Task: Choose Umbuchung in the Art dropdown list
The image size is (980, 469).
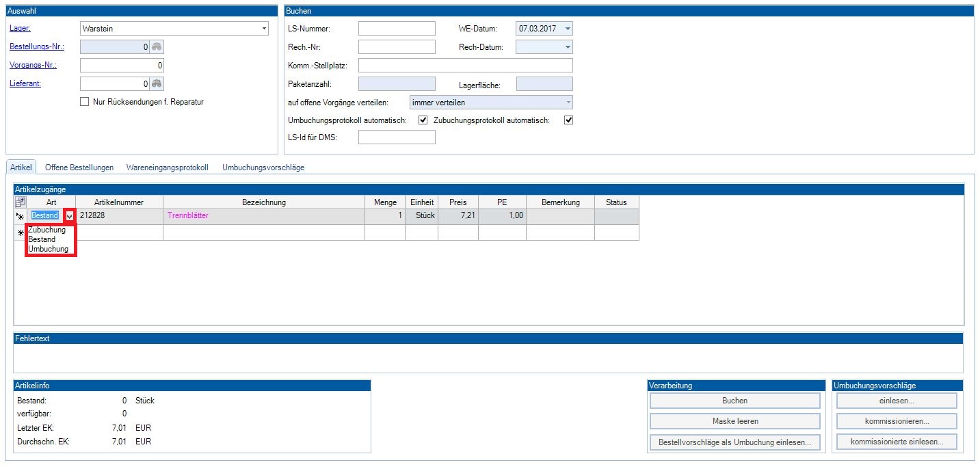Action: (48, 250)
